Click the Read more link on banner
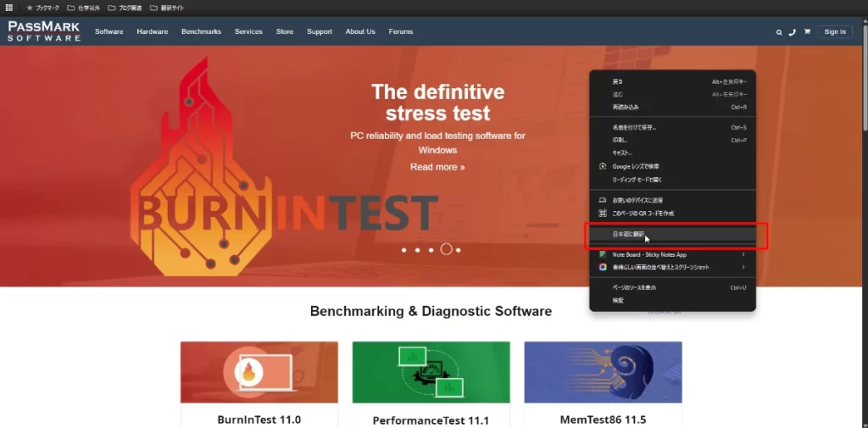868x428 pixels. [x=437, y=167]
